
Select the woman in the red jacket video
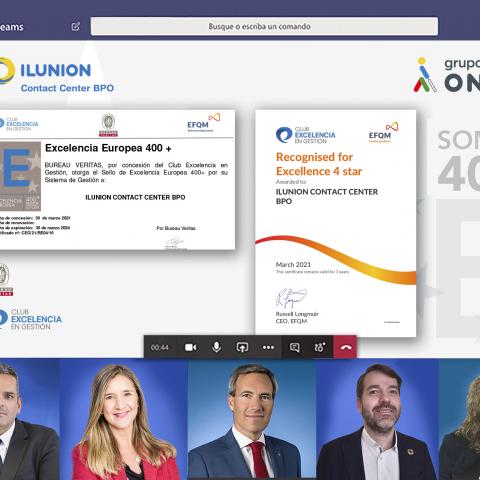[124, 420]
